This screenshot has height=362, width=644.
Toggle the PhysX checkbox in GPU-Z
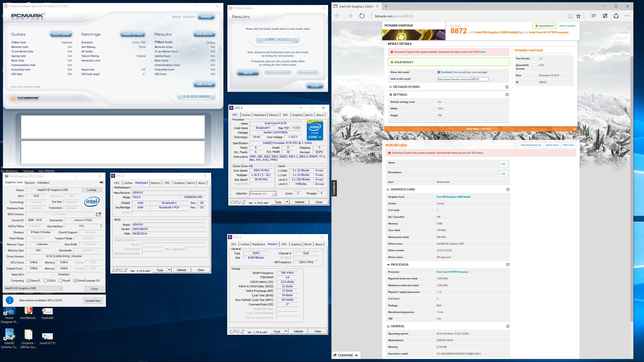point(60,281)
